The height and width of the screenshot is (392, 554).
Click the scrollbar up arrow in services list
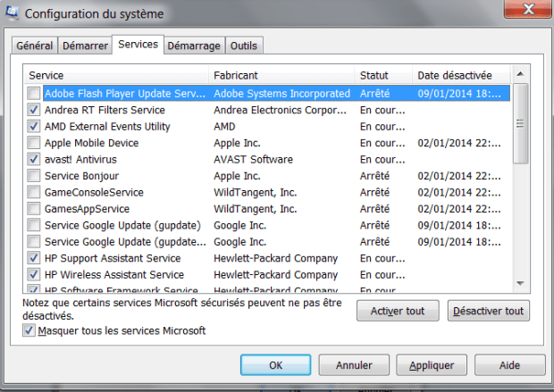coord(520,75)
